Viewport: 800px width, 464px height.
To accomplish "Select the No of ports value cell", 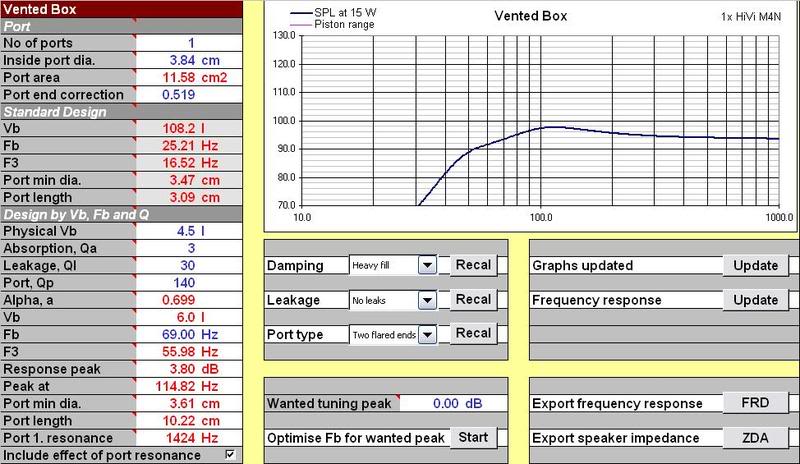I will click(189, 43).
